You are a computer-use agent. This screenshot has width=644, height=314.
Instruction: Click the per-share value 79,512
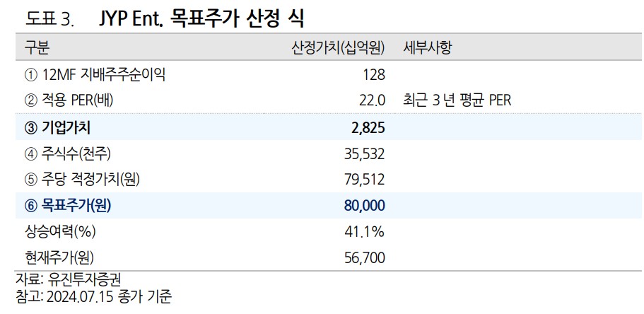(365, 180)
